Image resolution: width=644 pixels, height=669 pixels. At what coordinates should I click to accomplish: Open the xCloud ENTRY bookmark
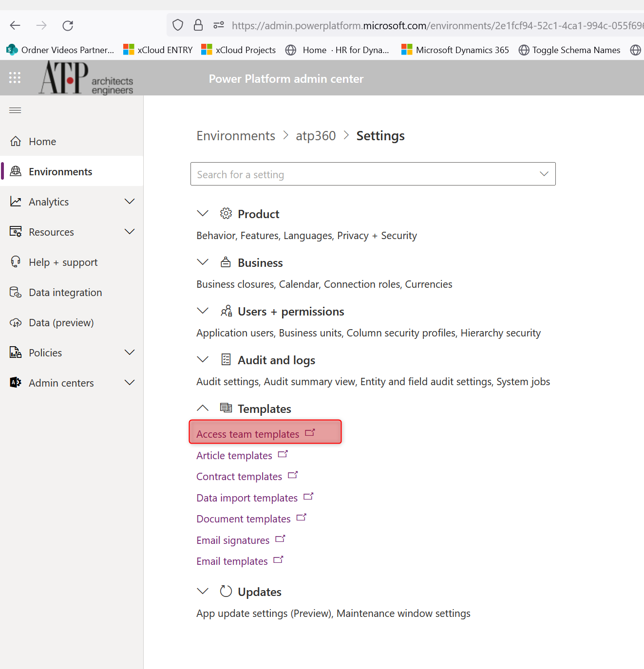coord(158,50)
